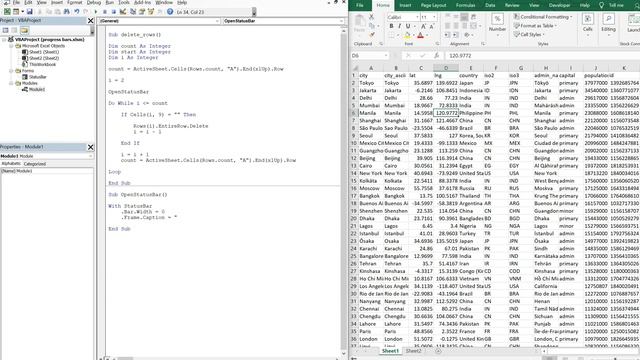Click the Fill Color bucket swatch
The image size is (640, 360).
pos(407,36)
